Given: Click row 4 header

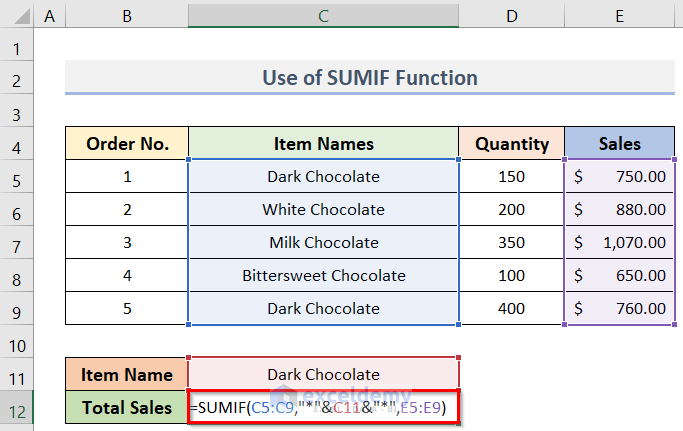Looking at the screenshot, I should pos(17,143).
